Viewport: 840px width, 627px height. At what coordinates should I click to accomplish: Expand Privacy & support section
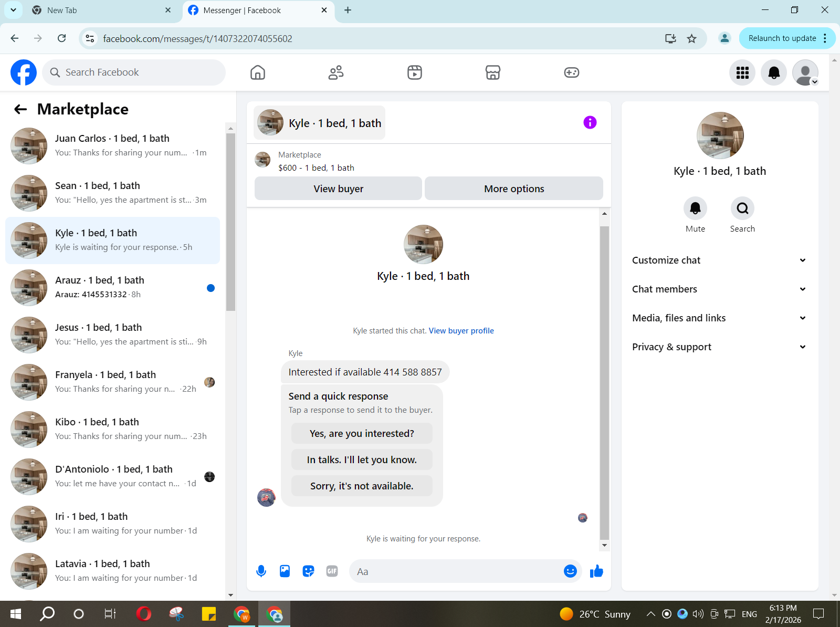[719, 347]
